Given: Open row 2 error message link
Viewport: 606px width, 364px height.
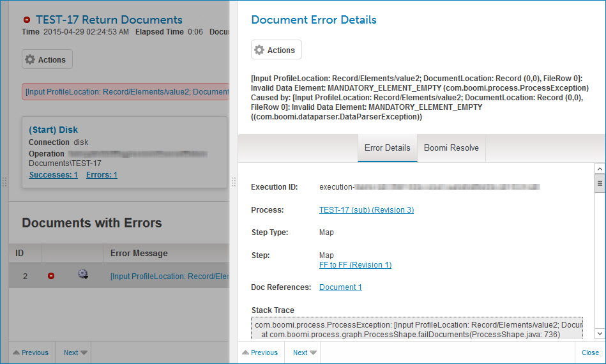Looking at the screenshot, I should click(x=170, y=277).
